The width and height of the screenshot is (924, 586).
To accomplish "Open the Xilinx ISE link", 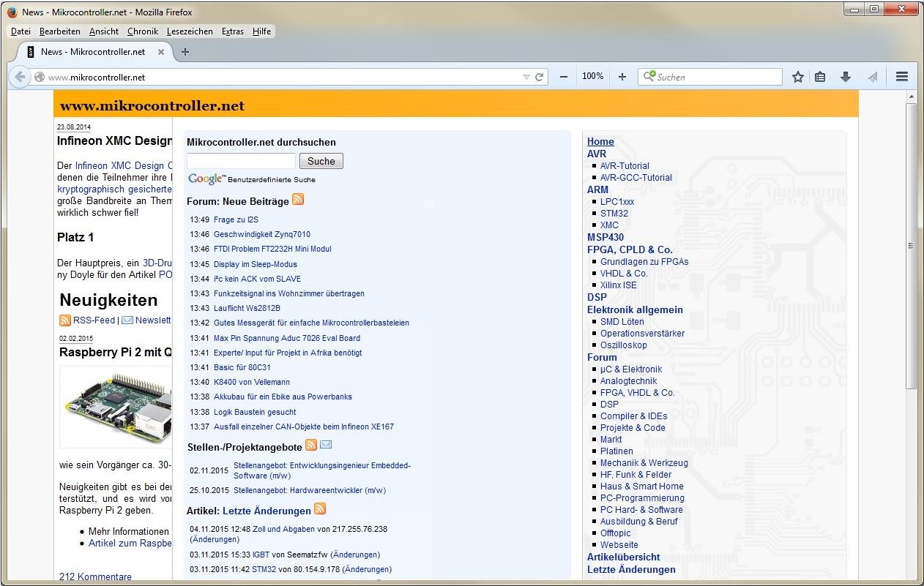I will tap(619, 285).
